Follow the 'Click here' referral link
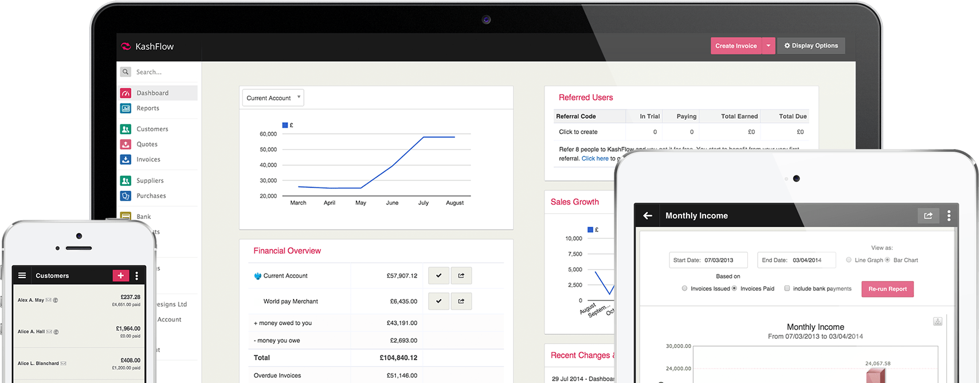The height and width of the screenshot is (383, 980). click(x=595, y=159)
